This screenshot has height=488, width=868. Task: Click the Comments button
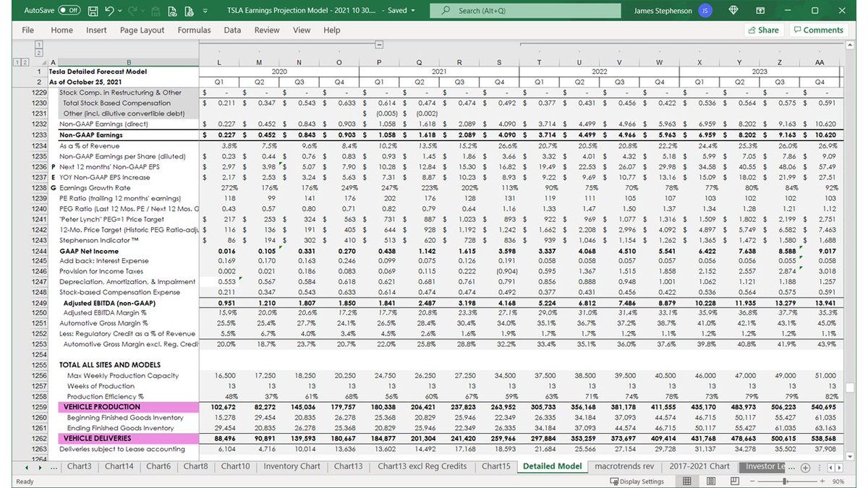(x=818, y=30)
